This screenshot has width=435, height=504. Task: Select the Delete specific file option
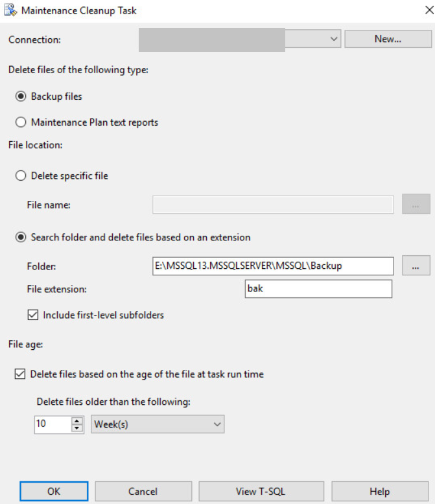pos(21,176)
